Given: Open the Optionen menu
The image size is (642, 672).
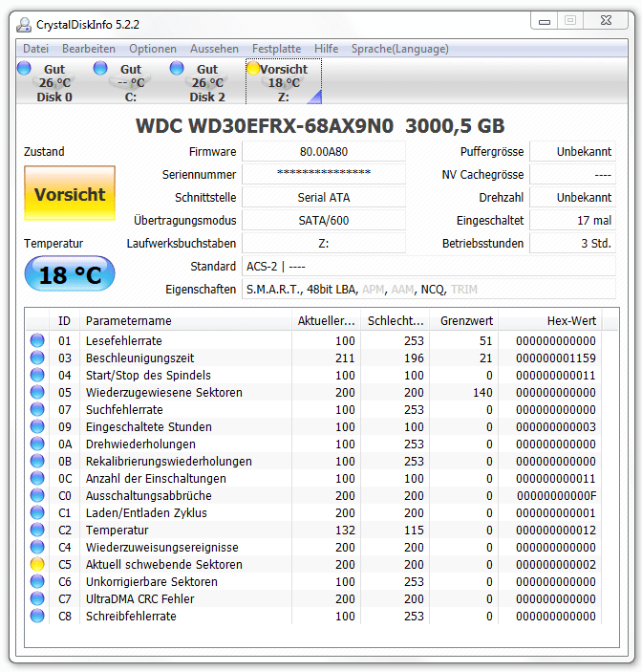Looking at the screenshot, I should point(153,49).
